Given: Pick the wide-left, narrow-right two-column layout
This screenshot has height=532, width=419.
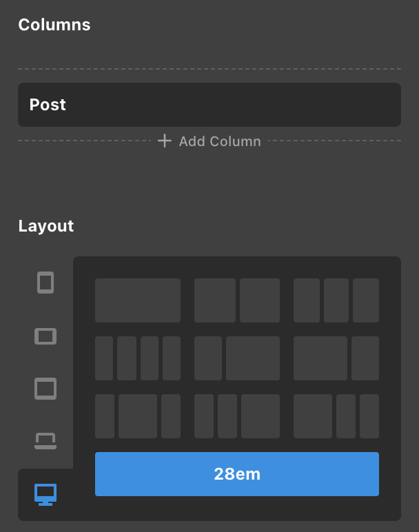Looking at the screenshot, I should coord(336,358).
